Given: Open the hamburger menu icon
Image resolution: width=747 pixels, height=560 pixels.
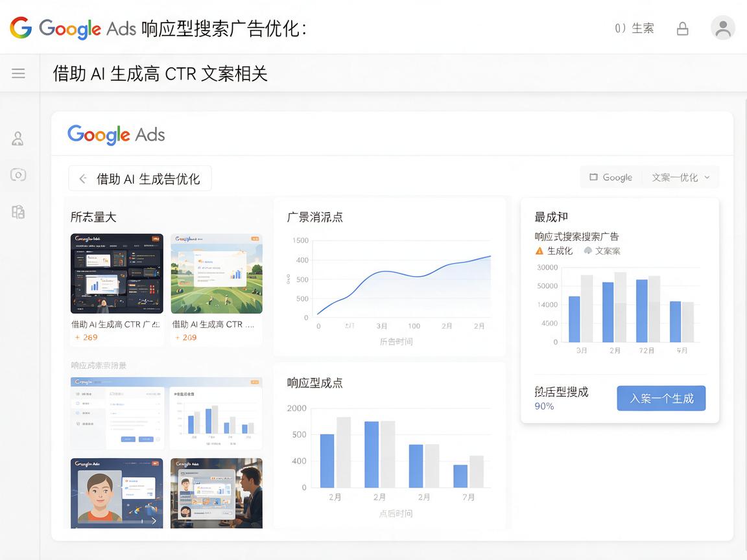Looking at the screenshot, I should pyautogui.click(x=18, y=73).
